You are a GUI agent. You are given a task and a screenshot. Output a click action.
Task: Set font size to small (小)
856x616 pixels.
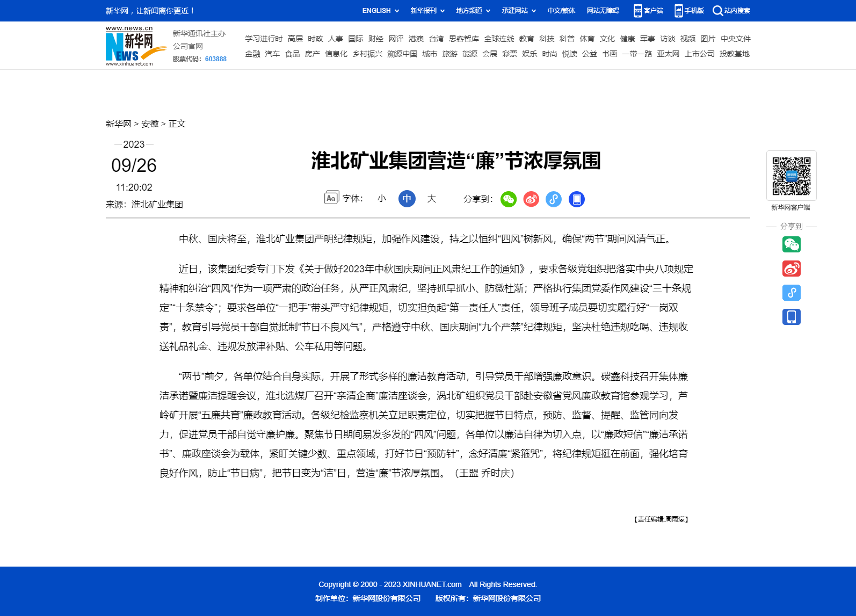[x=382, y=199]
